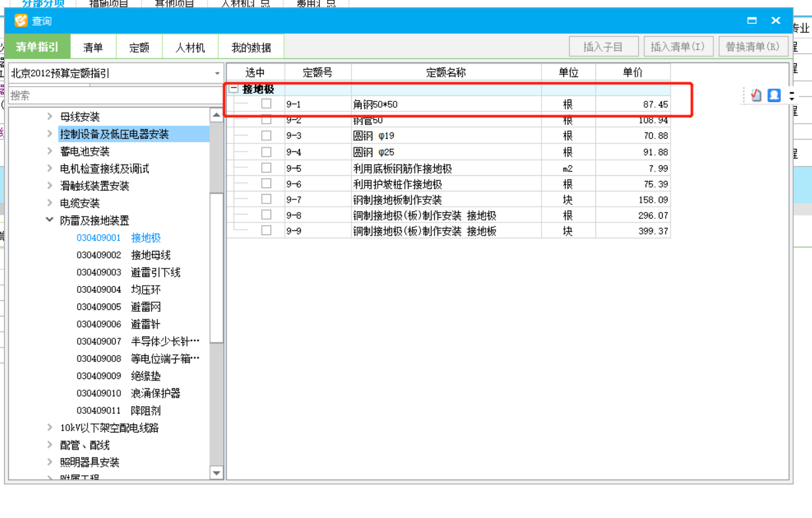Click the 插入子目 button
Image resolution: width=812 pixels, height=518 pixels.
(604, 47)
